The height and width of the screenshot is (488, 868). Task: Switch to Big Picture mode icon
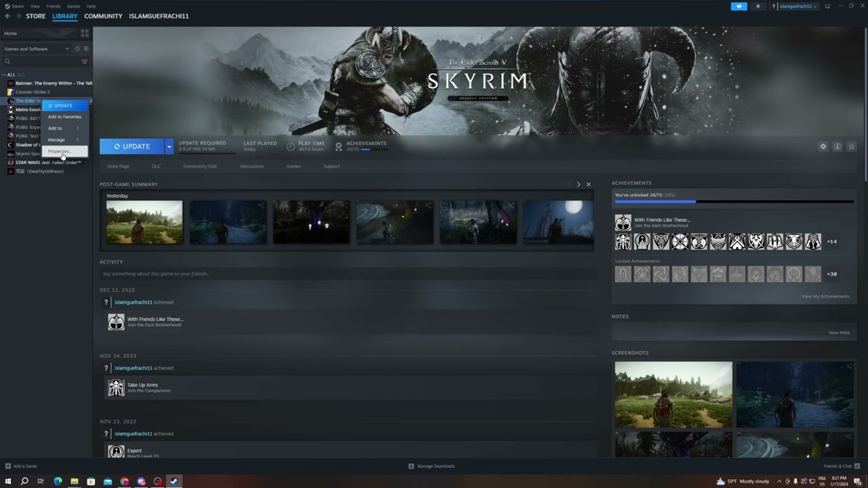[x=827, y=6]
